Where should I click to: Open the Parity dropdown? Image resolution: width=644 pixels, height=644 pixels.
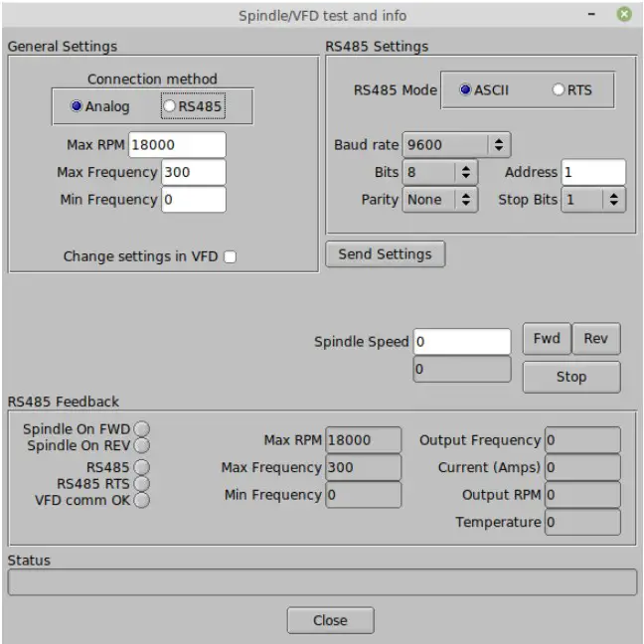(x=440, y=200)
